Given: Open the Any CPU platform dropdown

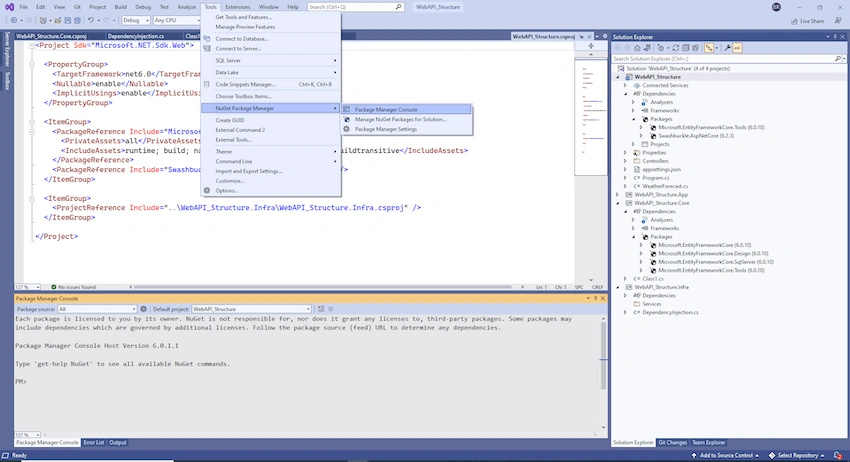Looking at the screenshot, I should point(176,20).
